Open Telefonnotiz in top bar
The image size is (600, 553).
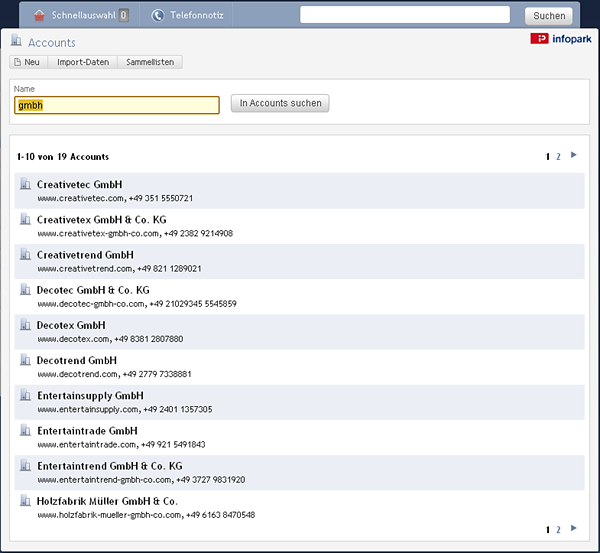point(197,15)
